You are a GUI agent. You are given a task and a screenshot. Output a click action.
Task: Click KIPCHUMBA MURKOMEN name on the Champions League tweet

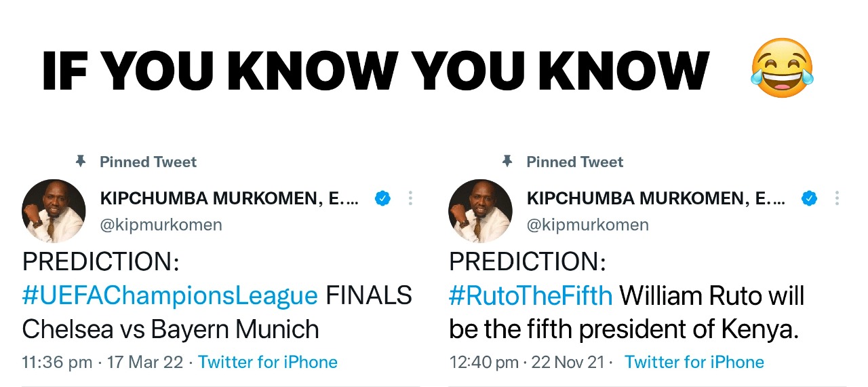pyautogui.click(x=229, y=198)
